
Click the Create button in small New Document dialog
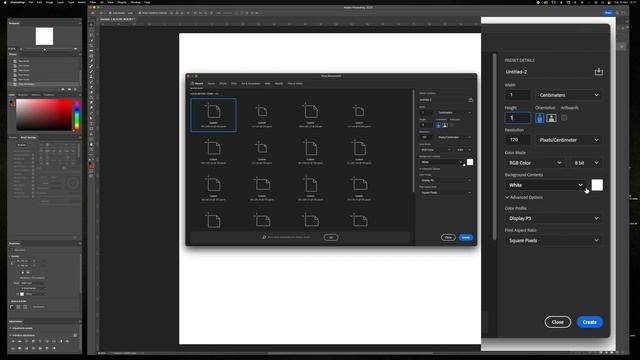point(466,238)
